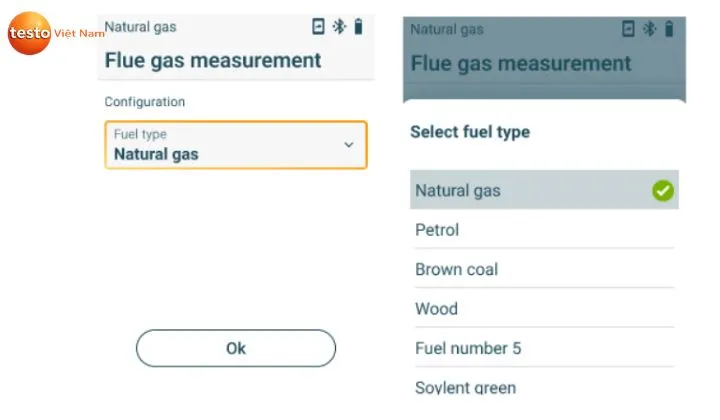Tap the memory card icon on left screen
Image resolution: width=720 pixels, height=420 pixels.
(x=318, y=27)
